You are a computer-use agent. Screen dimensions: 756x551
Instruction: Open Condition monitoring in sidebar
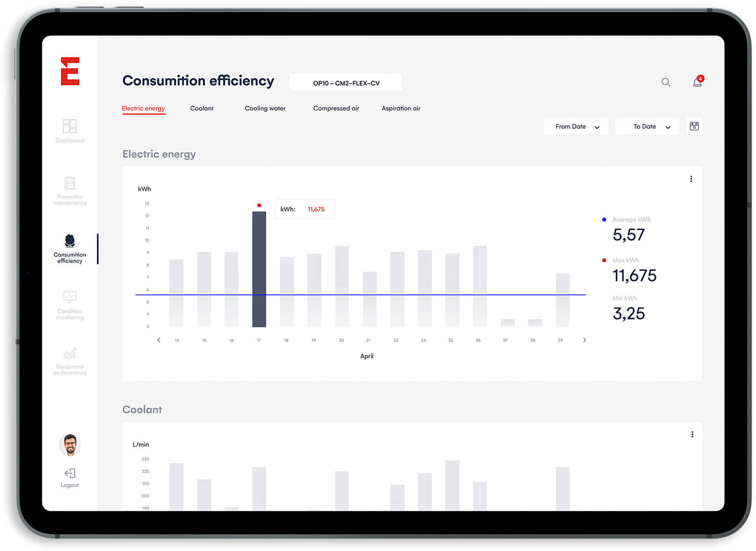69,297
